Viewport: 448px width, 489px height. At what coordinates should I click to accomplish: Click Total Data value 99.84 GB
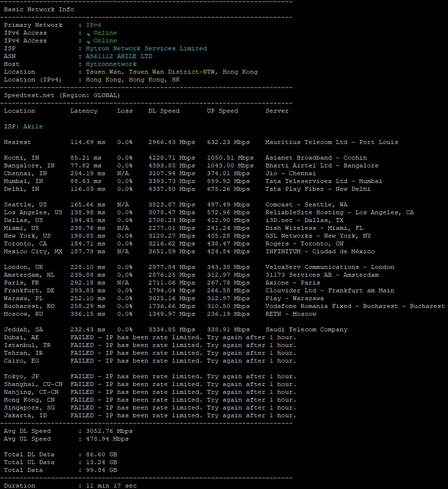click(x=102, y=469)
